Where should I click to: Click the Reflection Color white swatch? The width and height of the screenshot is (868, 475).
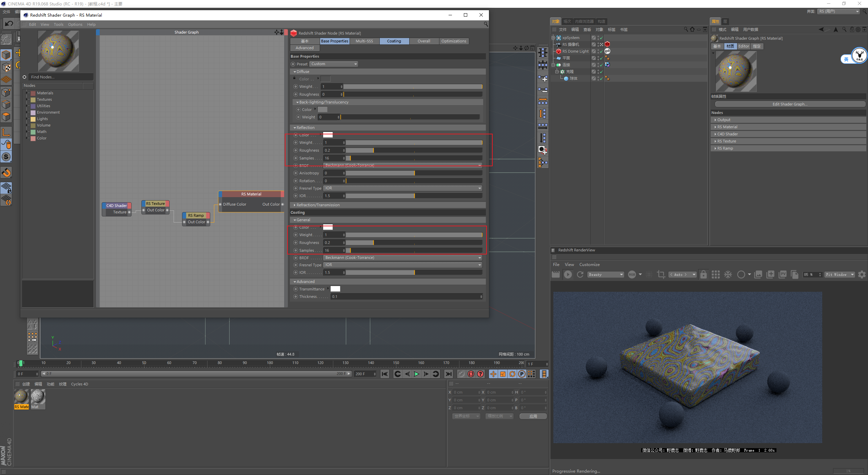point(328,135)
